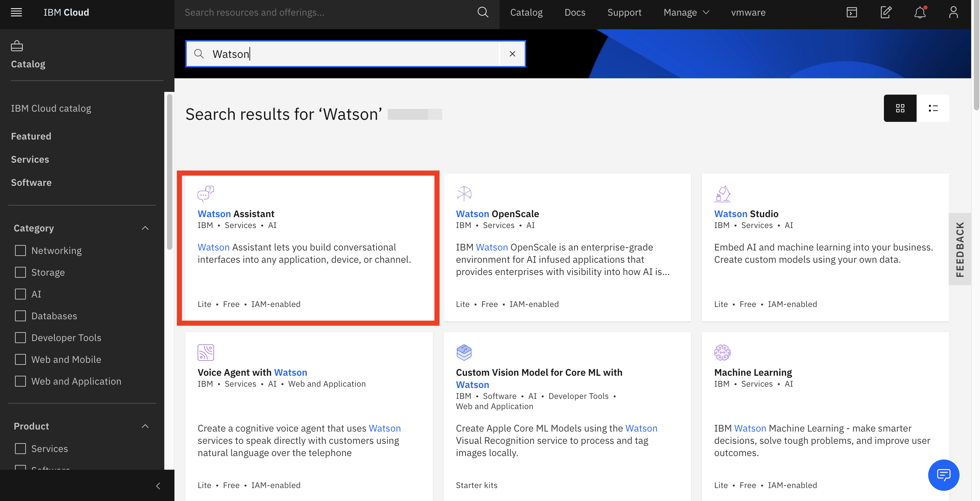Open the blue chat support bubble
Screen dimensions: 980x501
coord(943,474)
